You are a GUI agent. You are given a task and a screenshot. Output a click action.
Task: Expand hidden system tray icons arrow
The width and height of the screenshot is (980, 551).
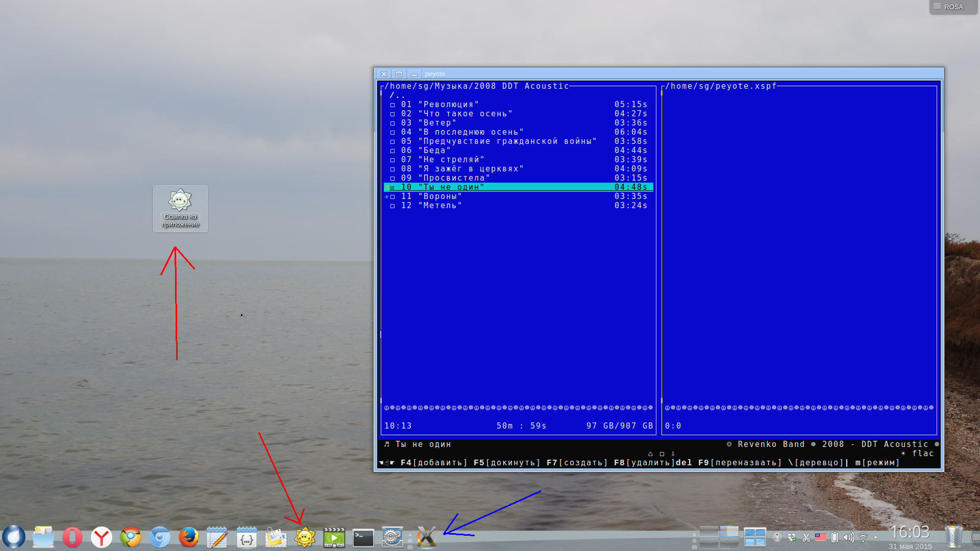coord(876,537)
